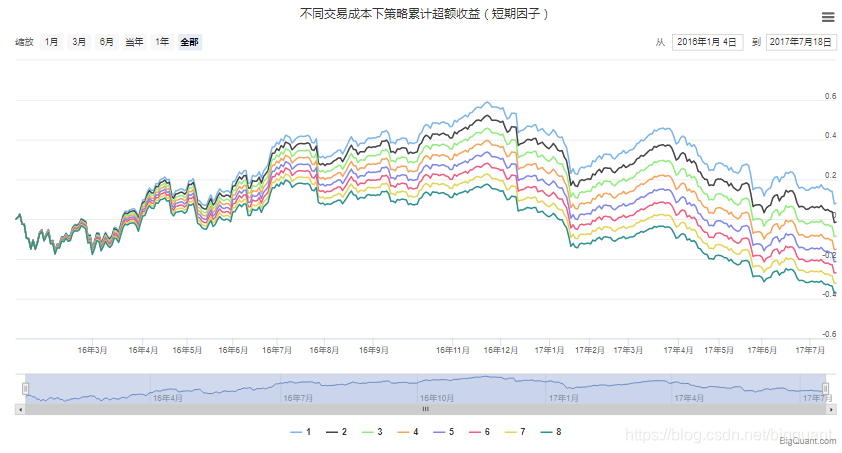Click the end date field 2017年7月18日

[801, 42]
